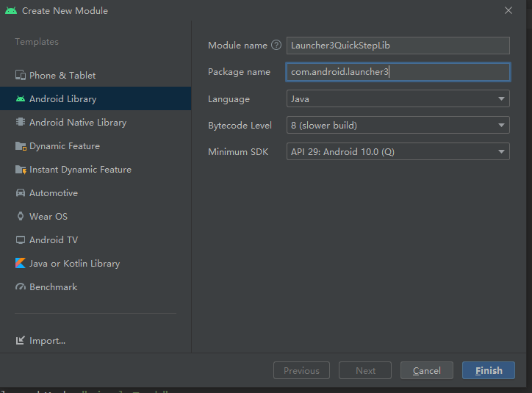Screen dimensions: 532x393
Task: Open the Bytecode Level dropdown
Action: [398, 125]
